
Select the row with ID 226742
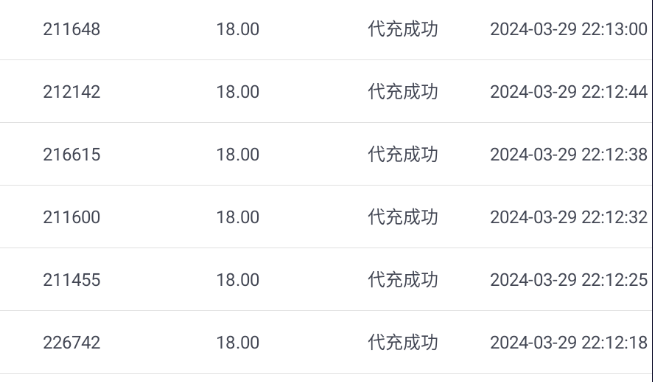pyautogui.click(x=326, y=342)
